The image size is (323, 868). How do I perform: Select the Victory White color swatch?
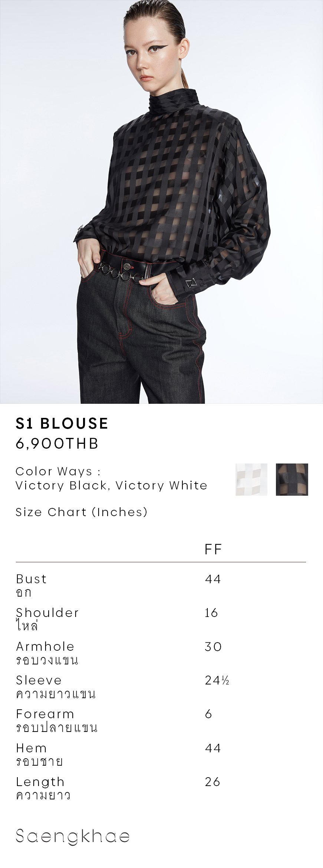(251, 479)
